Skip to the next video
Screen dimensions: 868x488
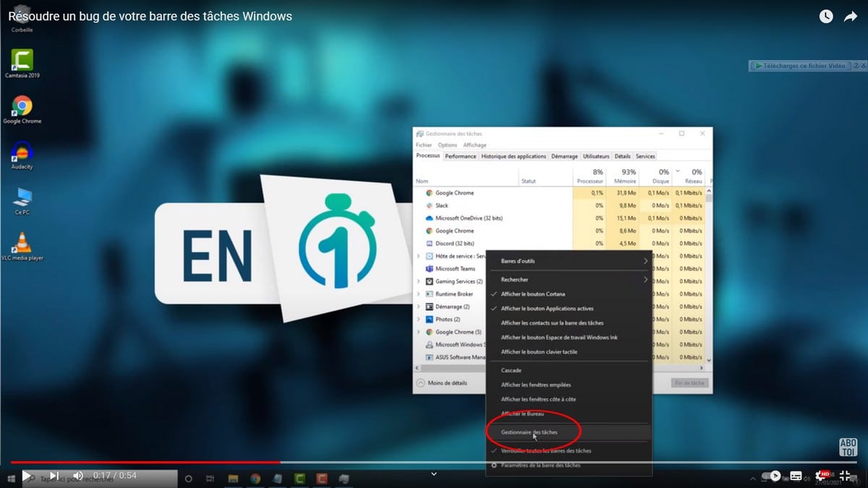[54, 476]
